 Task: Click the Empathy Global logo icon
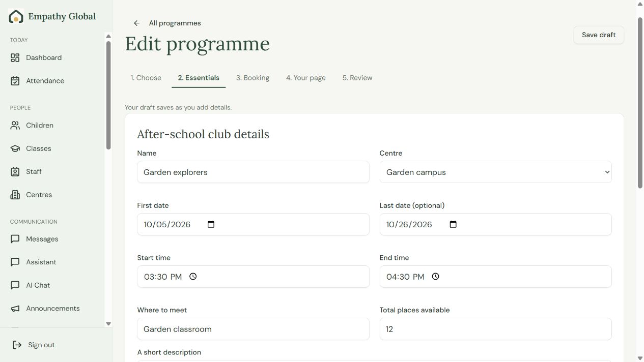coord(16,17)
